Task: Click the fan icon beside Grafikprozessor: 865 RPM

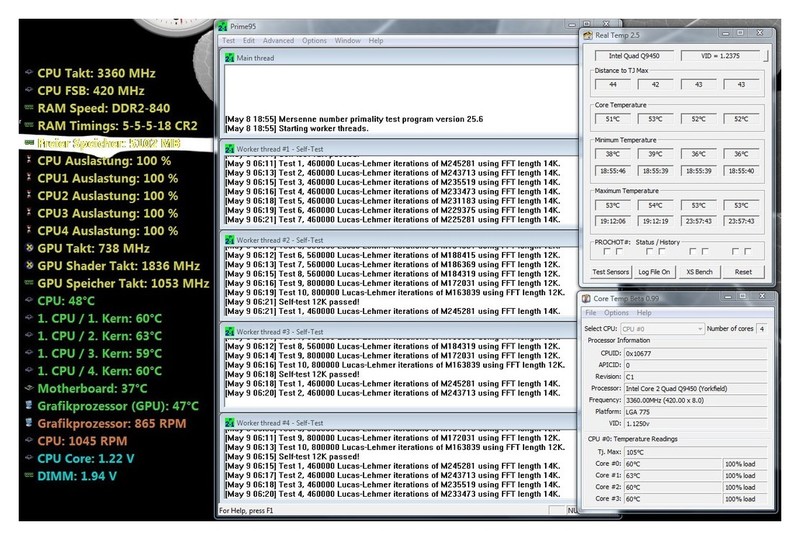Action: click(x=29, y=423)
